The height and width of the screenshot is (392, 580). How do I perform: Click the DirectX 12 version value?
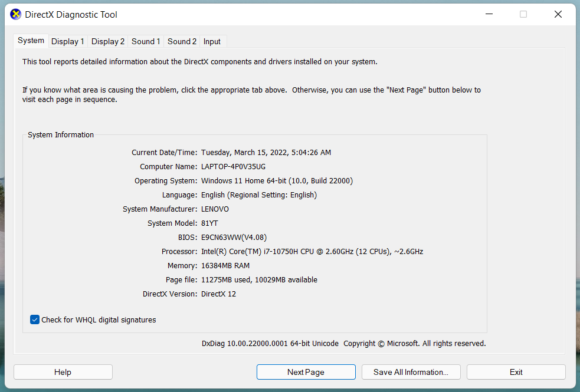click(x=218, y=294)
